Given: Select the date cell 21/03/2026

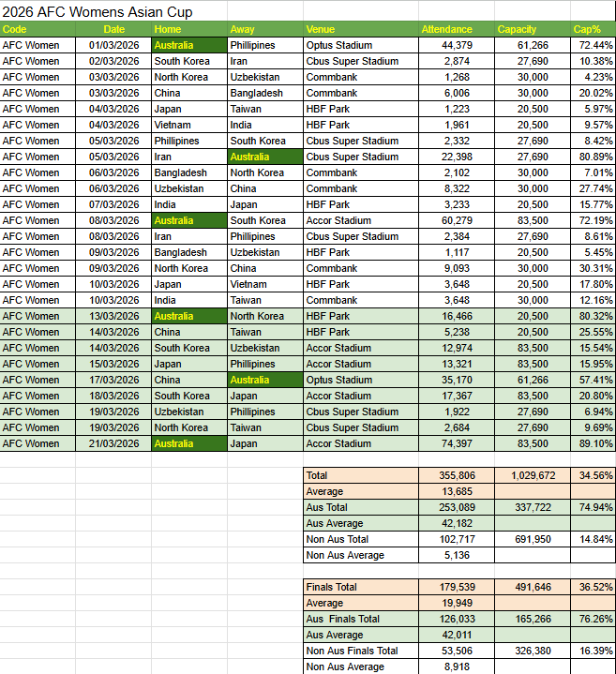Looking at the screenshot, I should click(113, 443).
